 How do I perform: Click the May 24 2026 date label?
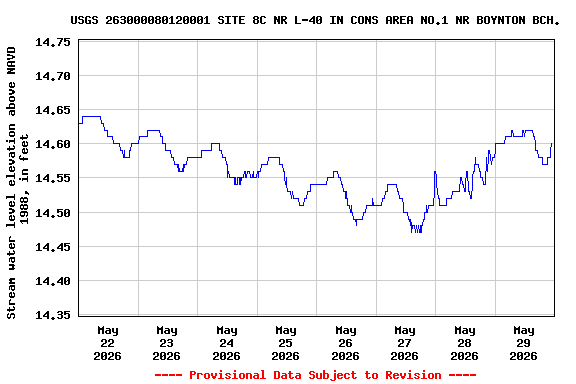coord(226,343)
